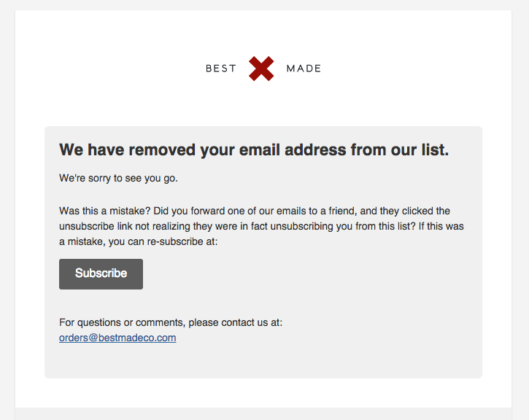This screenshot has height=420, width=529.
Task: Click the "MADE" wordmark in the logo
Action: [304, 69]
